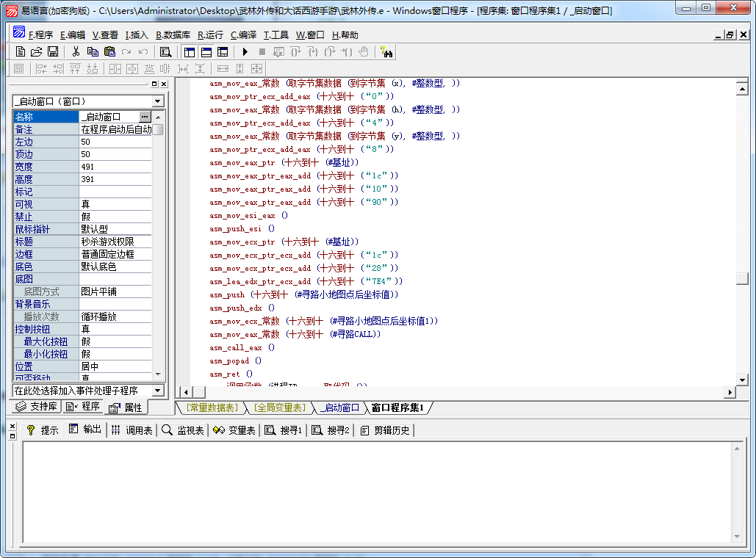
Task: Click the Cut scissors icon
Action: [76, 51]
